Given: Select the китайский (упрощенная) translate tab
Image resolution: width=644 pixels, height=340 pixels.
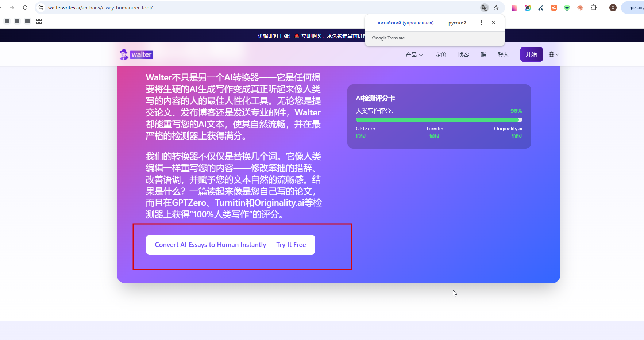Looking at the screenshot, I should pos(406,23).
